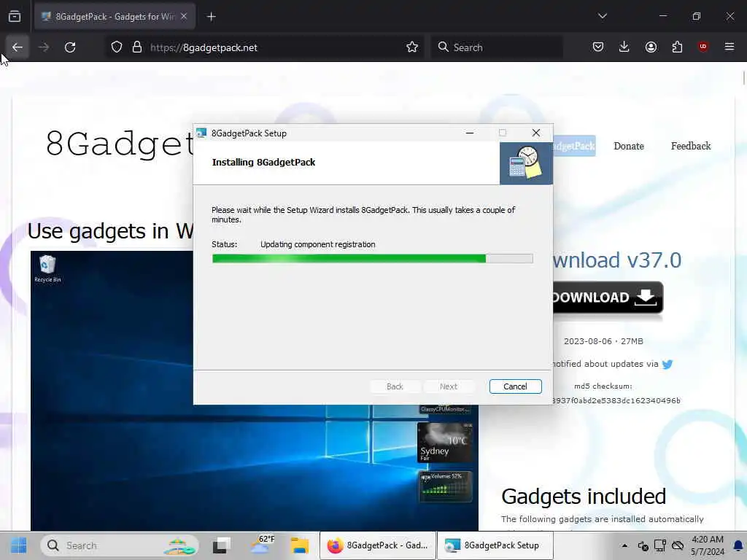Click the site security padlock icon
747x560 pixels.
[x=137, y=47]
